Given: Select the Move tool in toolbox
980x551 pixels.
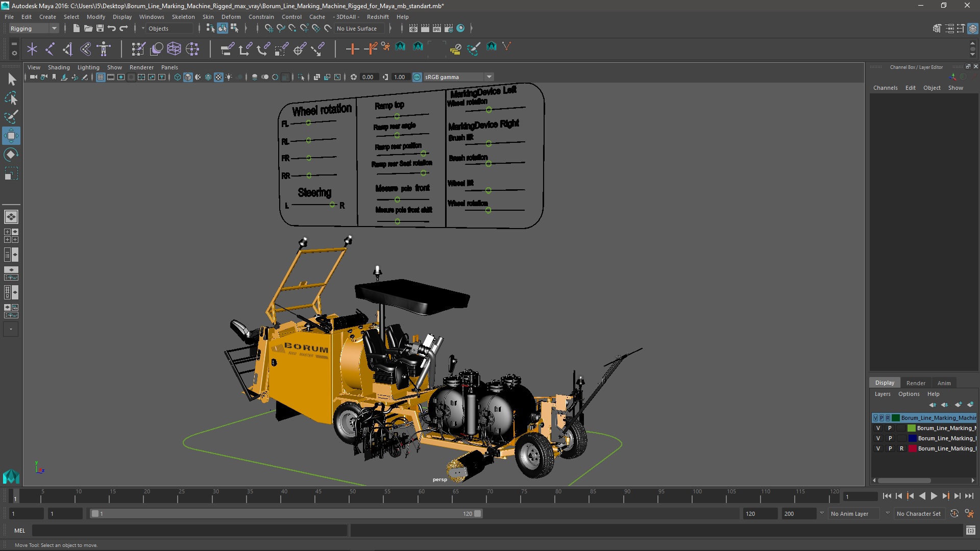Looking at the screenshot, I should click(x=11, y=136).
